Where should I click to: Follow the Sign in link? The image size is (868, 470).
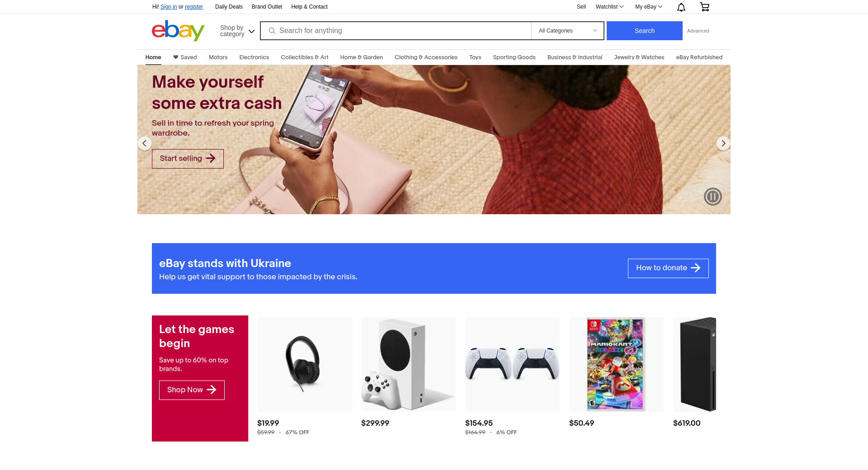(x=169, y=7)
